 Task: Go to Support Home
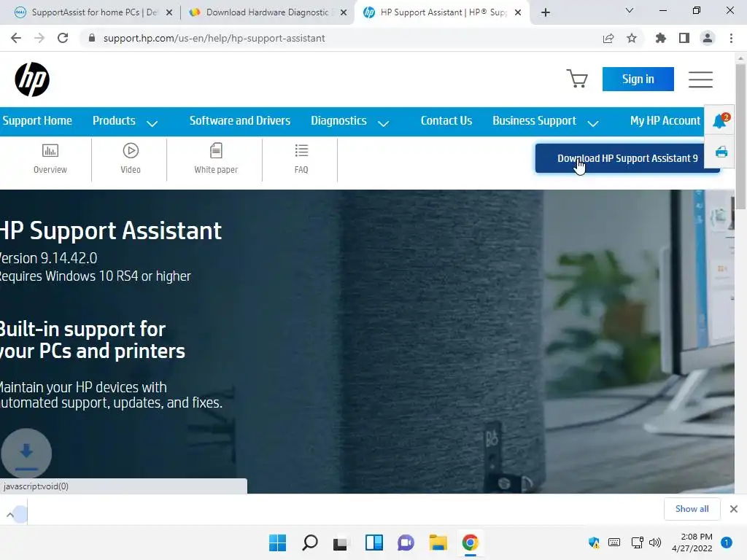pos(37,121)
